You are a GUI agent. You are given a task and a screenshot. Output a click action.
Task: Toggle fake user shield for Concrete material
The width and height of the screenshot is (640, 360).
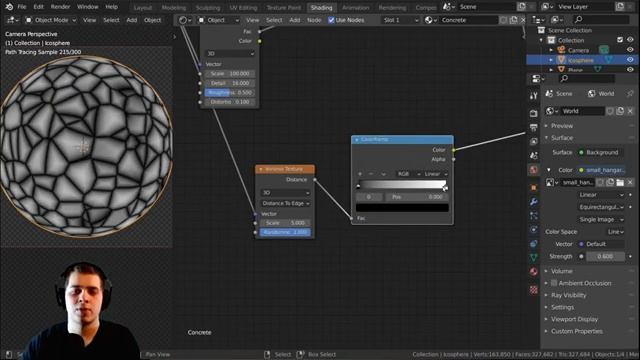tap(504, 20)
